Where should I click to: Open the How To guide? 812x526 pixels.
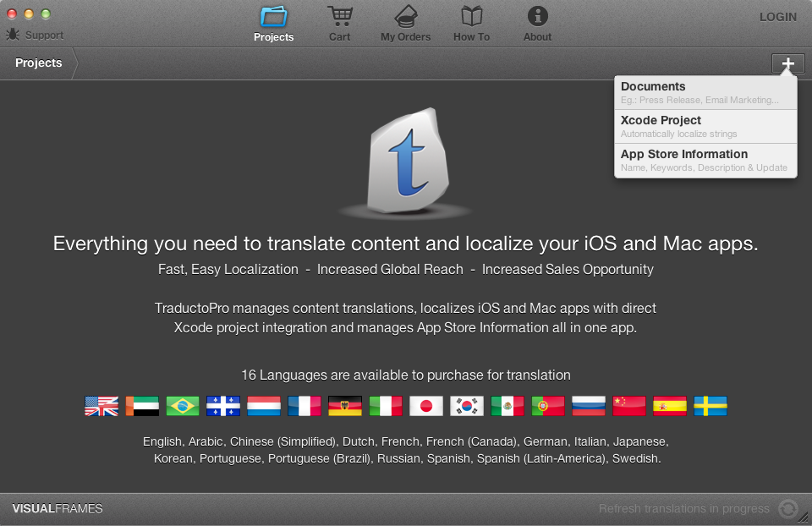[471, 24]
